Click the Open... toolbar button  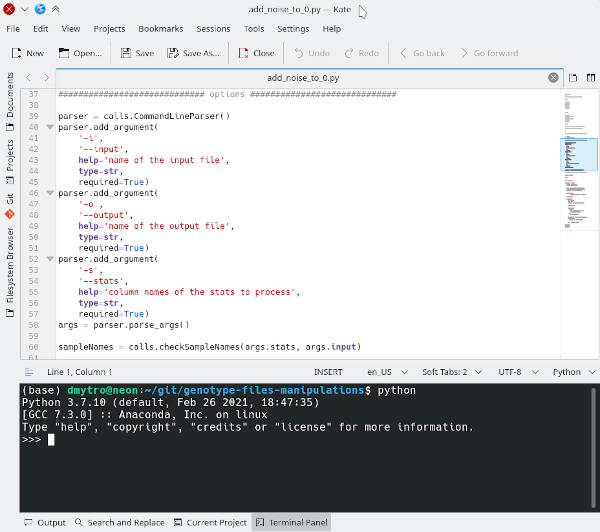point(80,53)
